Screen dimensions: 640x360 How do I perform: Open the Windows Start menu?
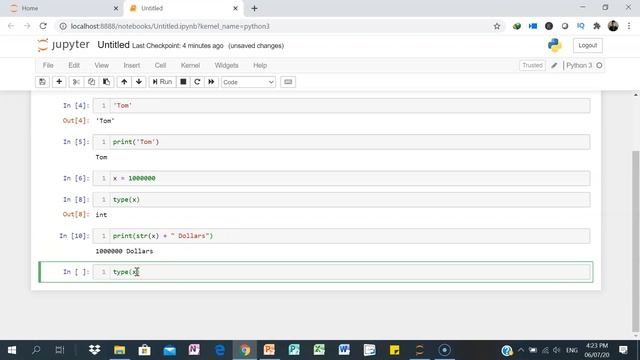[x=11, y=350]
